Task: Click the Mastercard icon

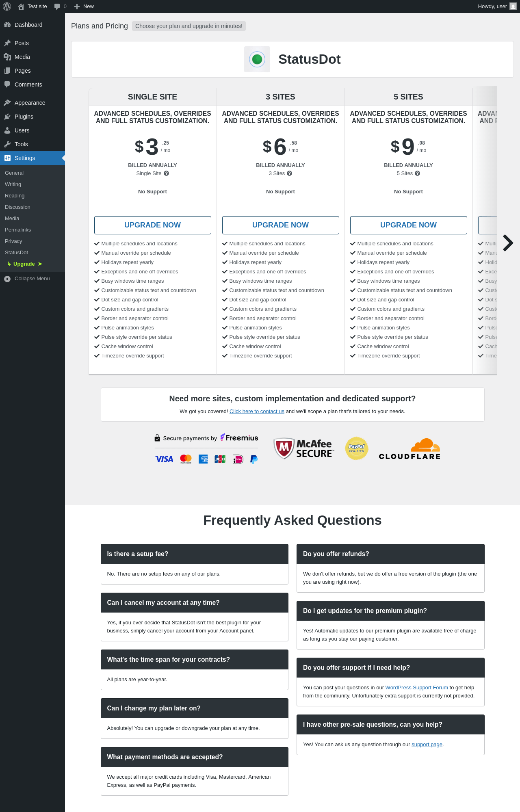Action: click(x=186, y=459)
